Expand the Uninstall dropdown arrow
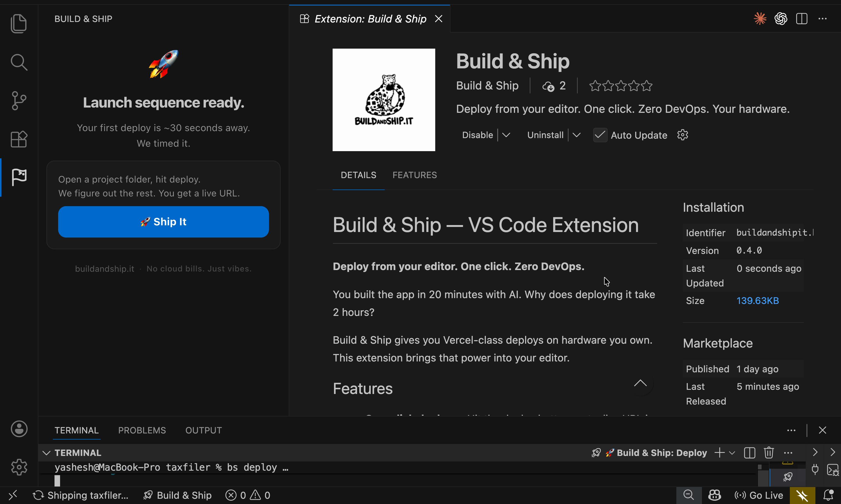 click(x=577, y=135)
